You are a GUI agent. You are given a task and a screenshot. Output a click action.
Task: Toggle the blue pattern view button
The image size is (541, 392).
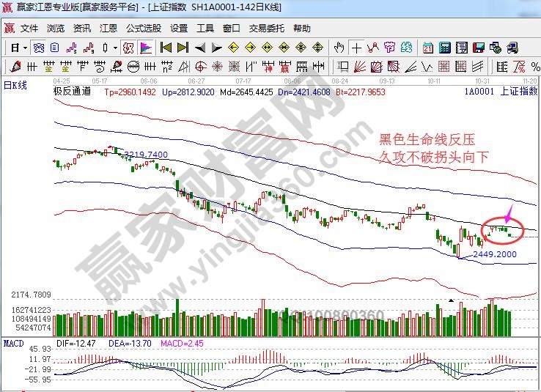(37, 48)
